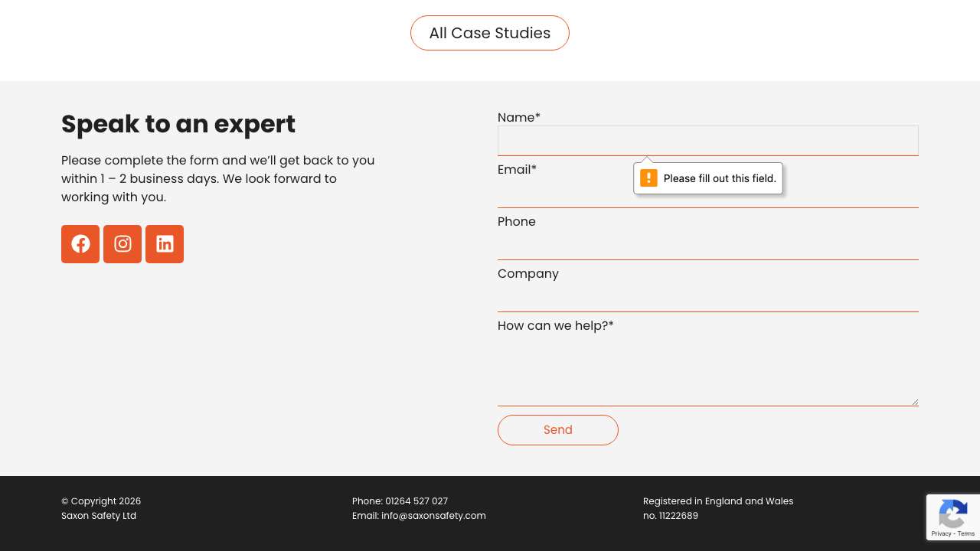
Task: Click the textarea resize handle
Action: (x=914, y=402)
